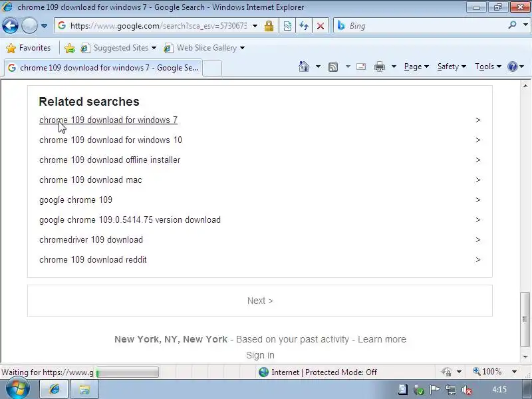Toggle the Compatibility View broken-page icon

(287, 26)
